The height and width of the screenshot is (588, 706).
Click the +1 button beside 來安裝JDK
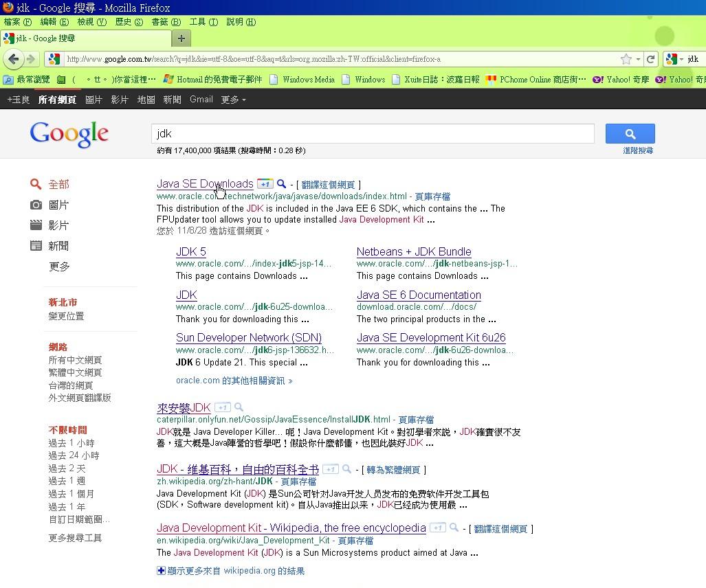click(x=223, y=407)
